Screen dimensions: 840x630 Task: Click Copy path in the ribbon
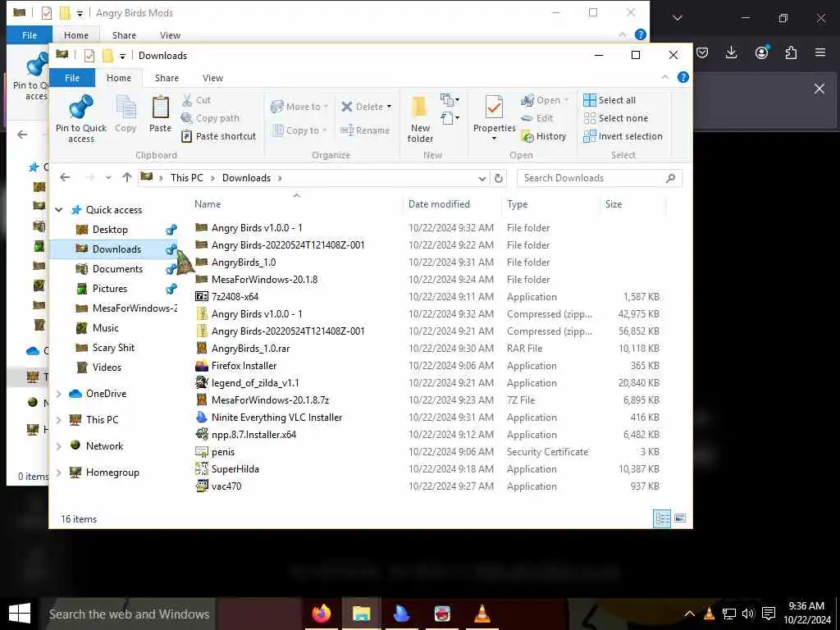(211, 118)
